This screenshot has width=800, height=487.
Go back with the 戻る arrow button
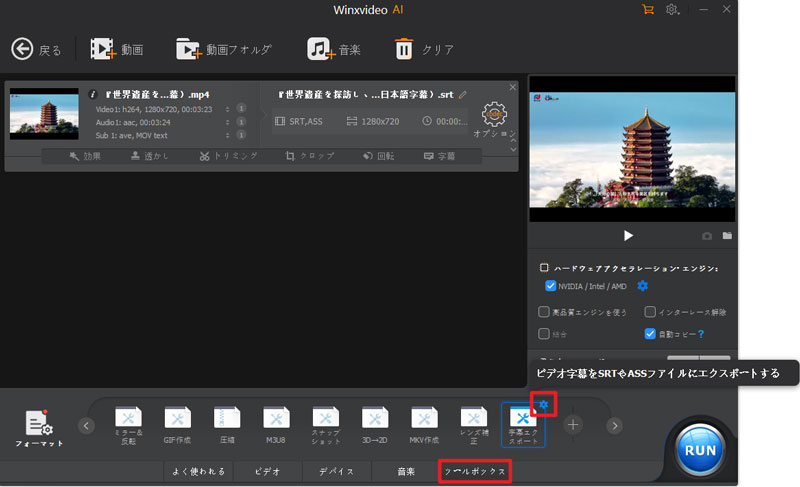coord(22,49)
